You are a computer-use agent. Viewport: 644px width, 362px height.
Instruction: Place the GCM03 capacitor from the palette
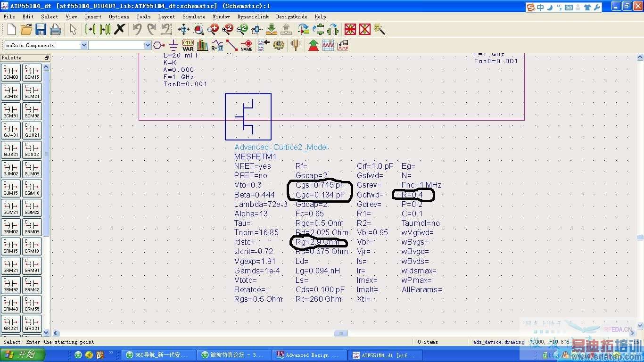coord(11,73)
